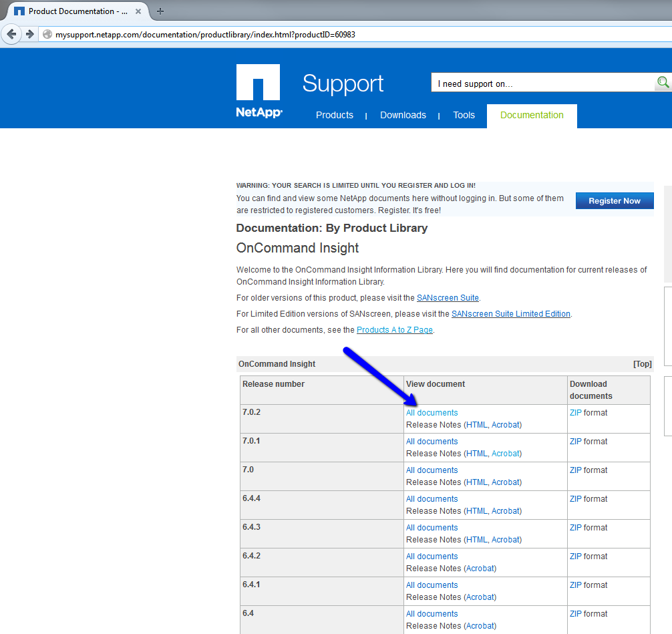This screenshot has width=672, height=634.
Task: Open All documents for release 6.4.4
Action: [x=432, y=498]
